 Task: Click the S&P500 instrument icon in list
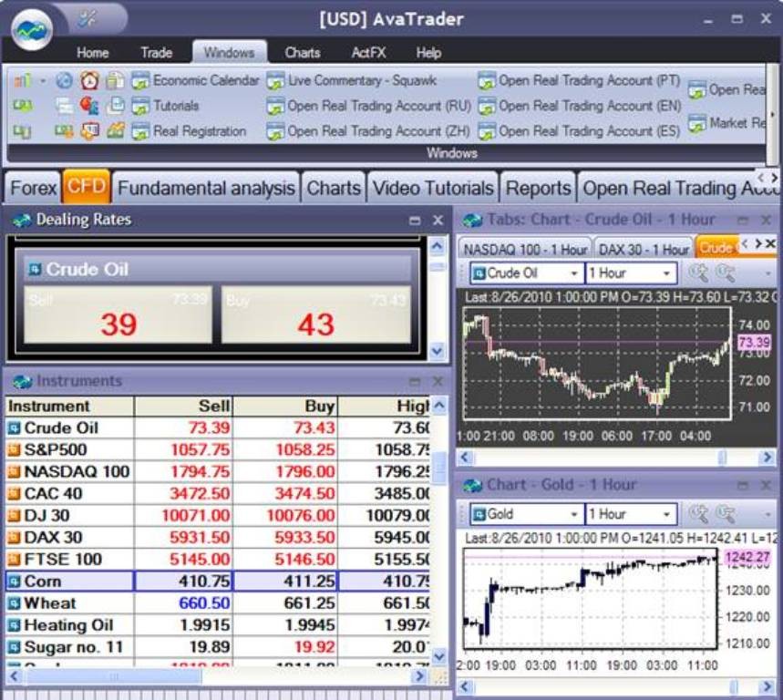14,450
